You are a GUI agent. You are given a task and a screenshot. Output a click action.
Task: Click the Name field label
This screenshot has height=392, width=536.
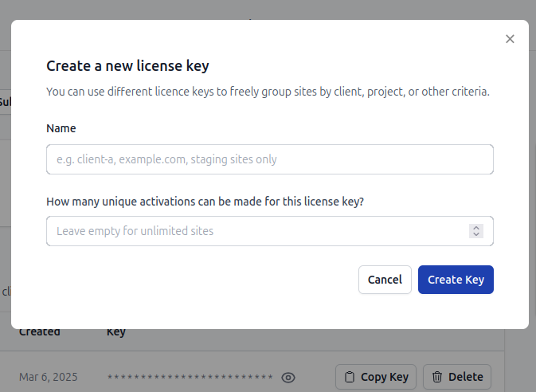click(61, 128)
